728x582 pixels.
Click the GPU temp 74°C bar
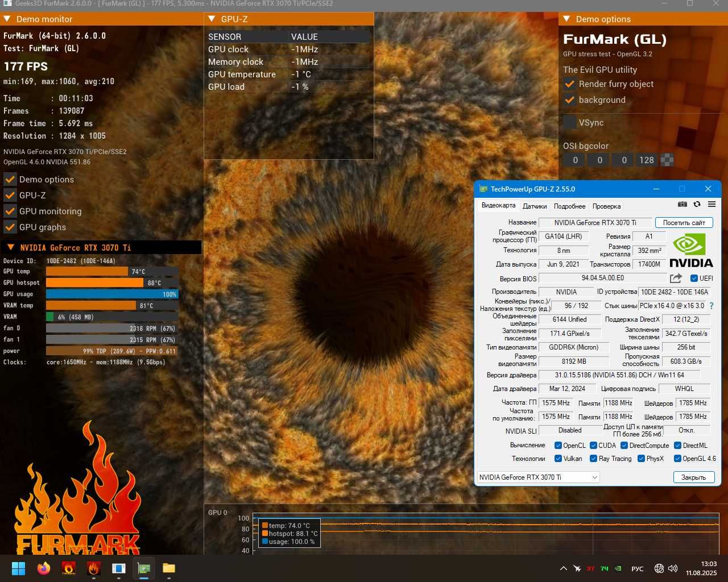112,272
